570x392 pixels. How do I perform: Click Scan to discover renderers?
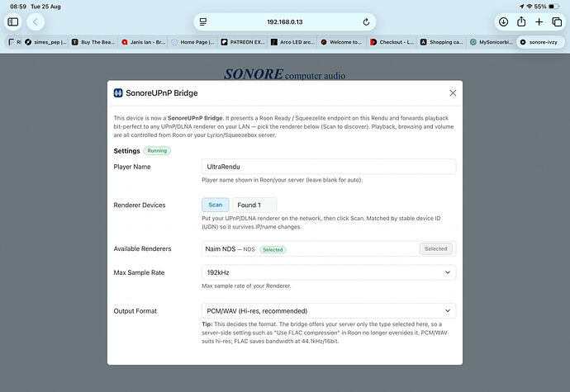coord(216,205)
